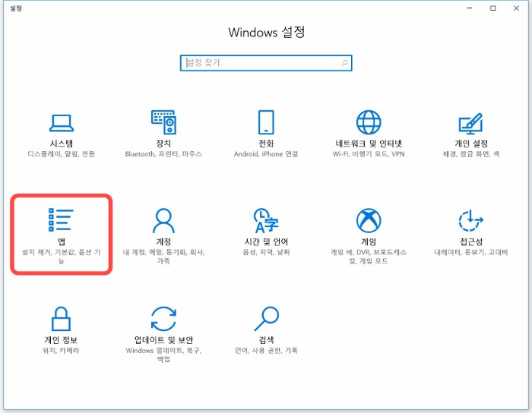
Task: Click '위치, 카메라' description
Action: pos(61,351)
